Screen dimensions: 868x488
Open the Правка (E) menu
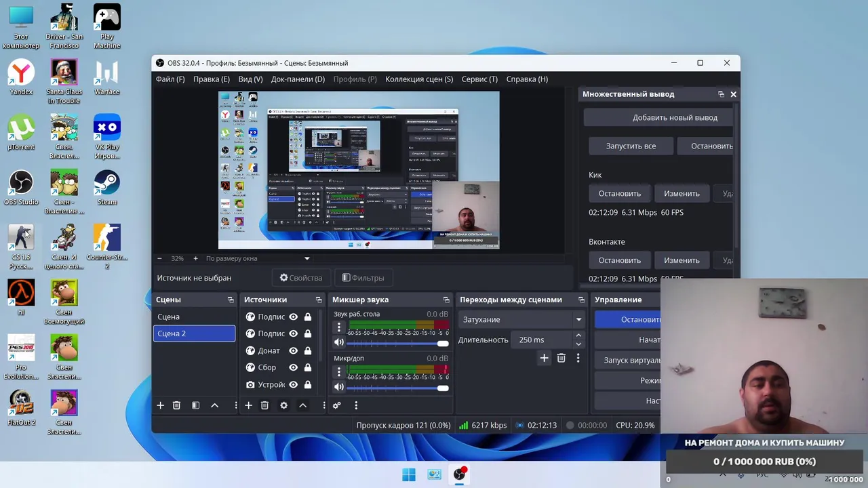point(212,79)
